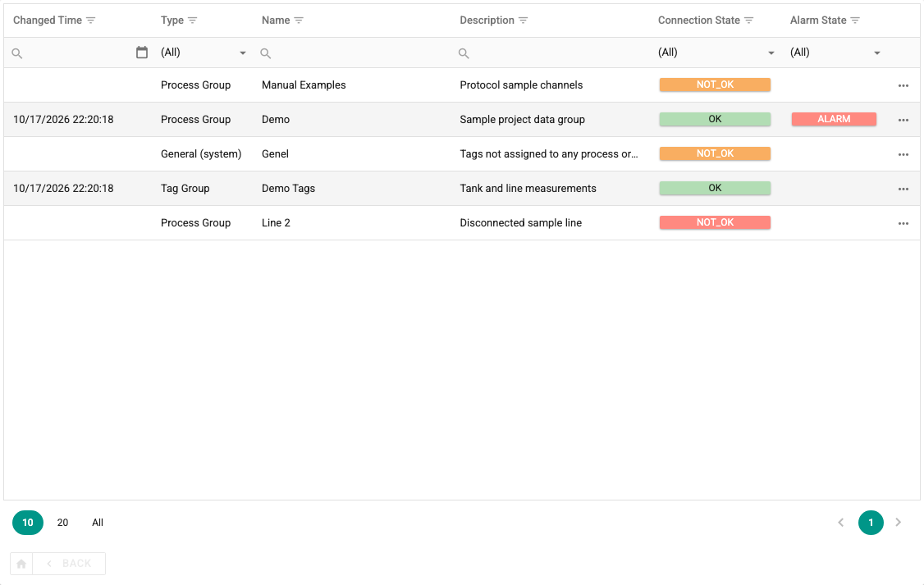Open the Type column filter icon

(193, 20)
